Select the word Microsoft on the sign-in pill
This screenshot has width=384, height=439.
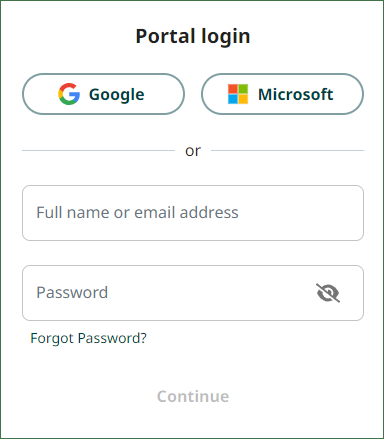(x=296, y=94)
